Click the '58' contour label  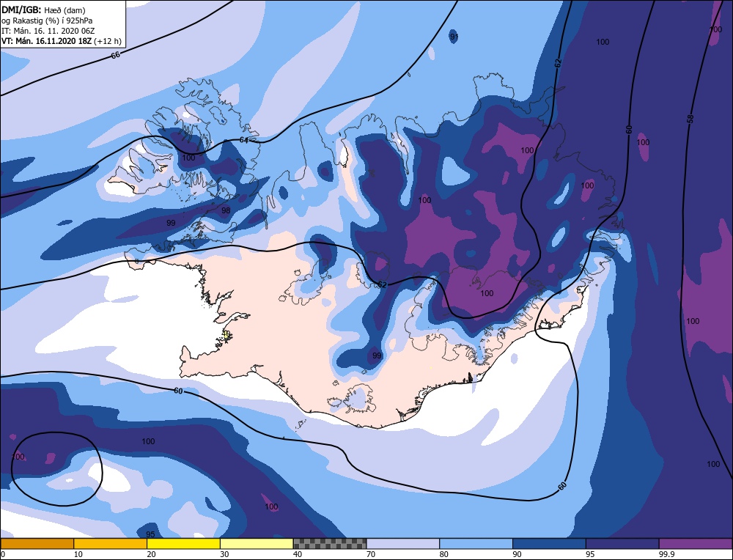[690, 119]
